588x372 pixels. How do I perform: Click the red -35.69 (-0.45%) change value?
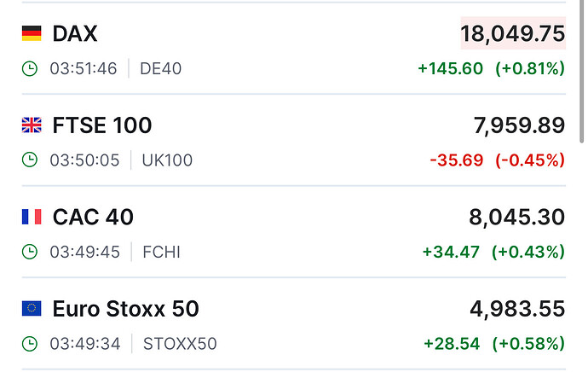[x=498, y=160]
